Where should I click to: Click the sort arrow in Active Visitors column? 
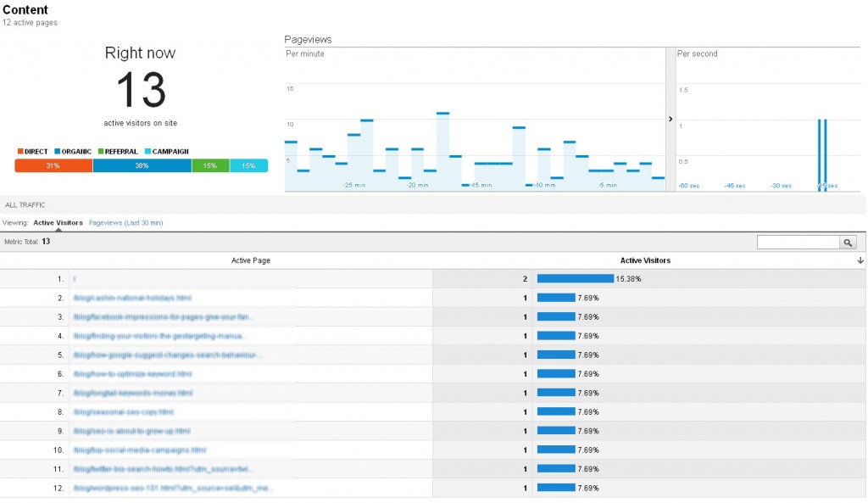pyautogui.click(x=860, y=261)
